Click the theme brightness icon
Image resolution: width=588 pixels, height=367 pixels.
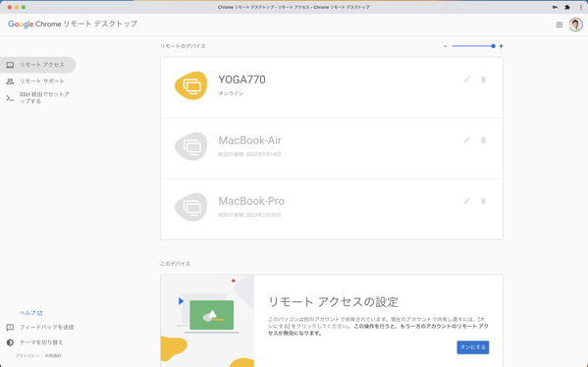[10, 342]
